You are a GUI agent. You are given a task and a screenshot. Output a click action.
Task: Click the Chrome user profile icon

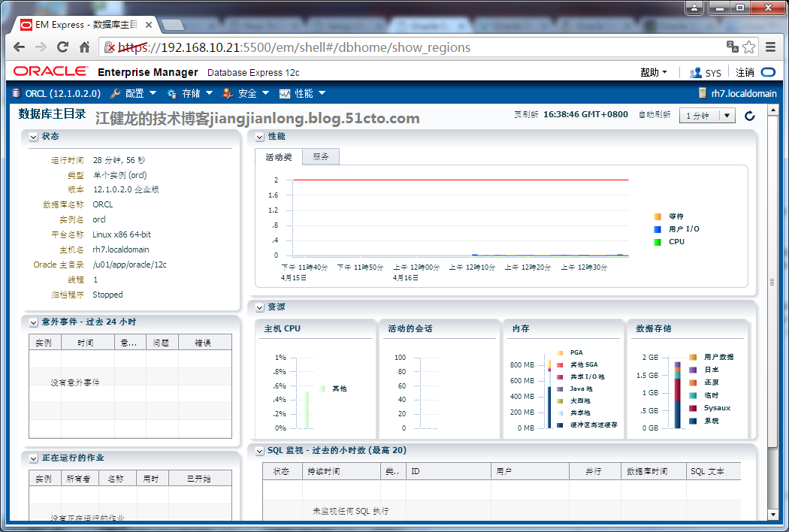click(x=694, y=8)
